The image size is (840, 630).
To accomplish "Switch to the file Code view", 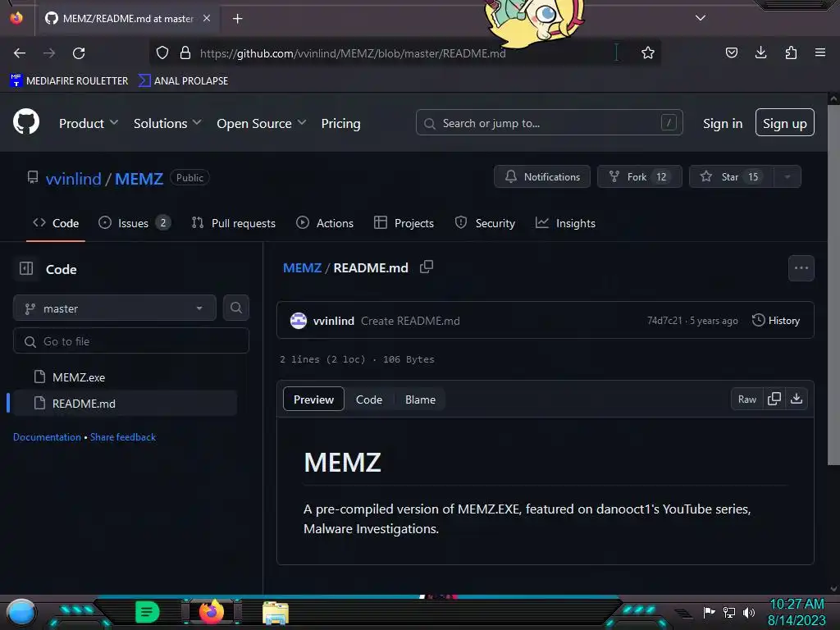I will point(369,399).
